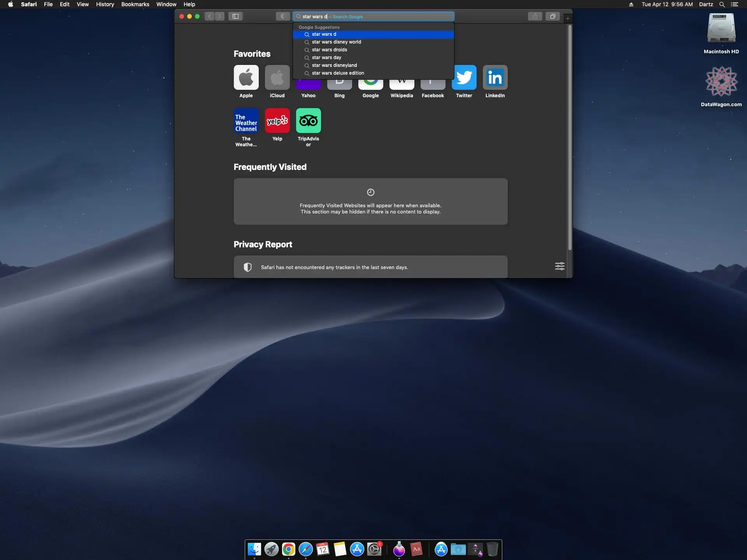This screenshot has width=747, height=560.
Task: Add a new tab with plus button
Action: tap(568, 18)
